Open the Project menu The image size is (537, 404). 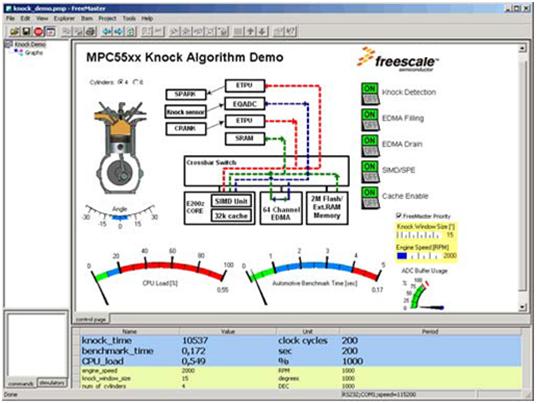pyautogui.click(x=107, y=18)
